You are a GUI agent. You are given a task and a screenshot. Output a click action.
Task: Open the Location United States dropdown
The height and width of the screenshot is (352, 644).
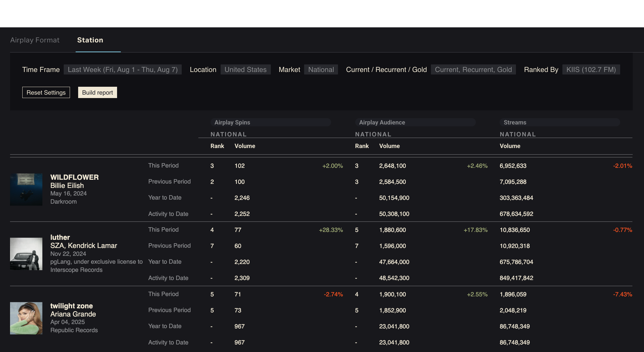(x=245, y=69)
